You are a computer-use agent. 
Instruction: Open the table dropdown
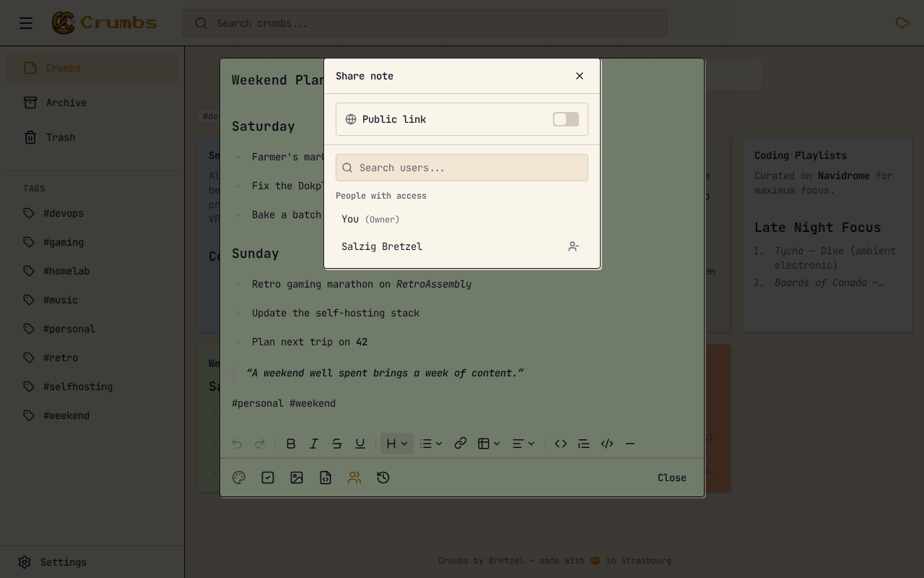pos(489,444)
